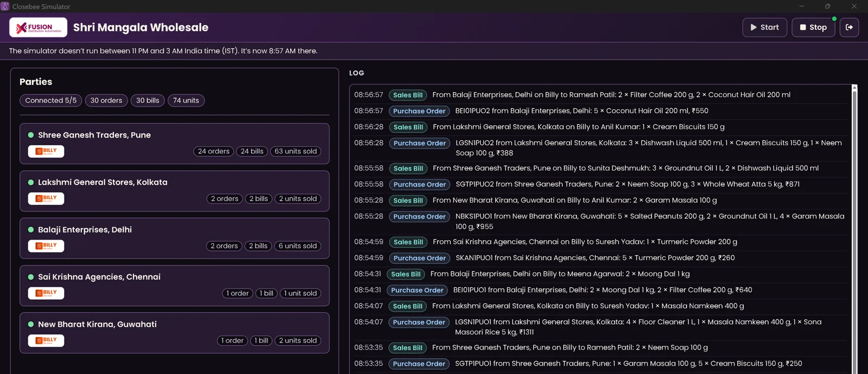Click the first Sales Bill tag in log
This screenshot has height=374, width=868.
[408, 95]
